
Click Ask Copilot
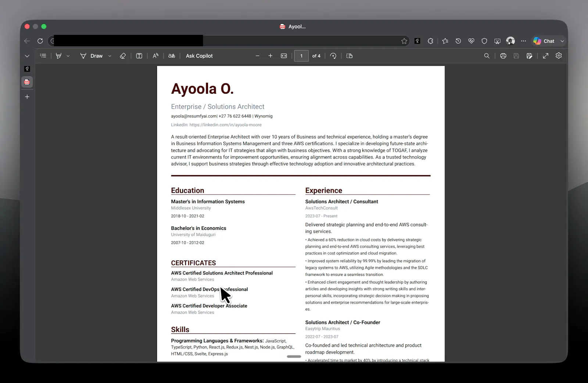[199, 56]
